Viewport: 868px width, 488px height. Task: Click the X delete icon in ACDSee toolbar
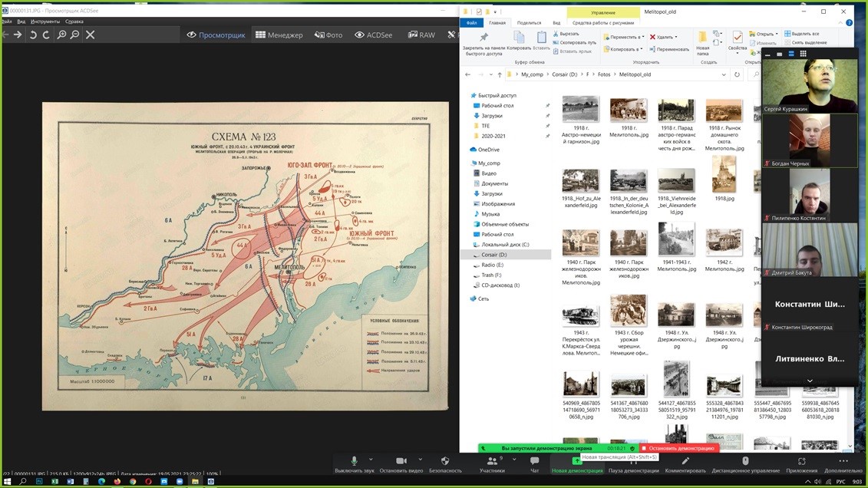90,35
